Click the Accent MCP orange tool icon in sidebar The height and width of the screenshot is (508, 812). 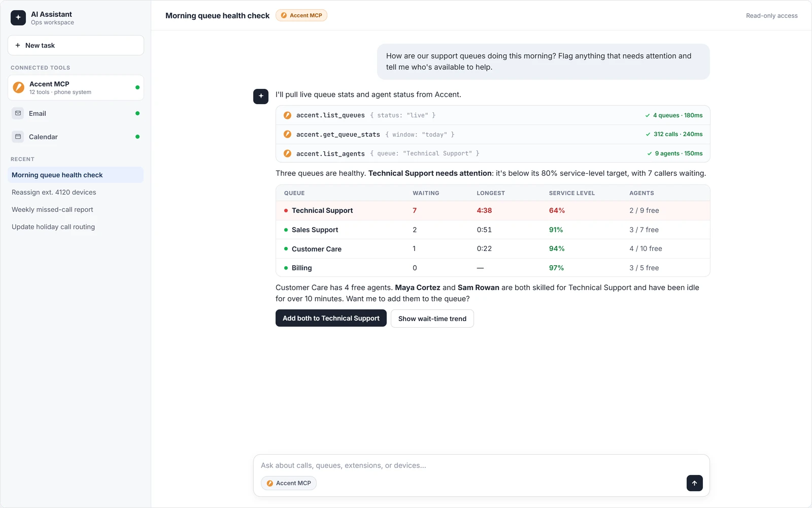coord(19,87)
